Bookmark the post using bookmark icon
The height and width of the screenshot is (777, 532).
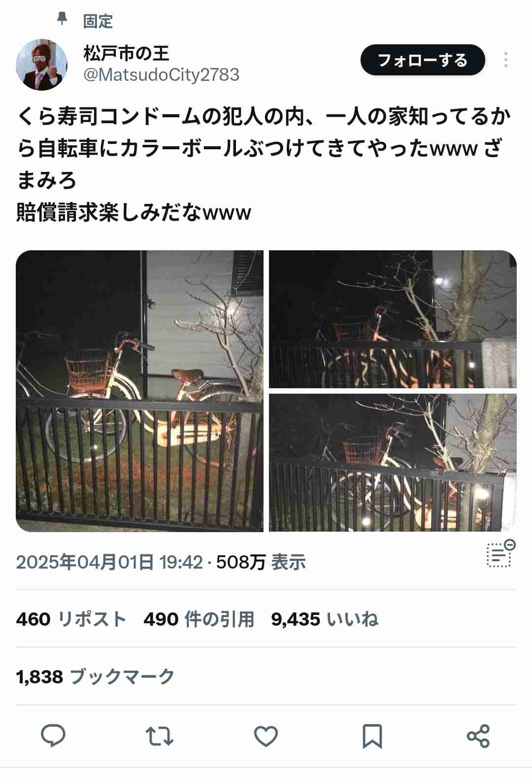pyautogui.click(x=372, y=736)
